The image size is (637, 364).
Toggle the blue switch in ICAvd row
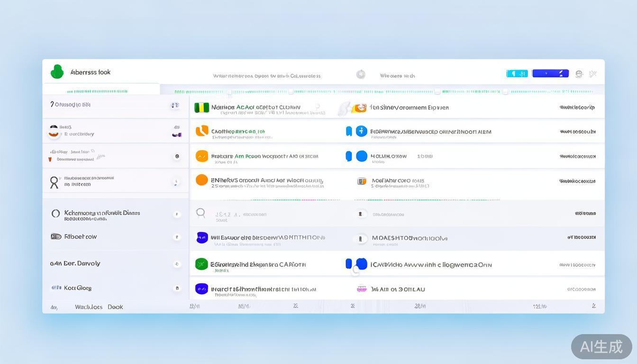click(356, 264)
